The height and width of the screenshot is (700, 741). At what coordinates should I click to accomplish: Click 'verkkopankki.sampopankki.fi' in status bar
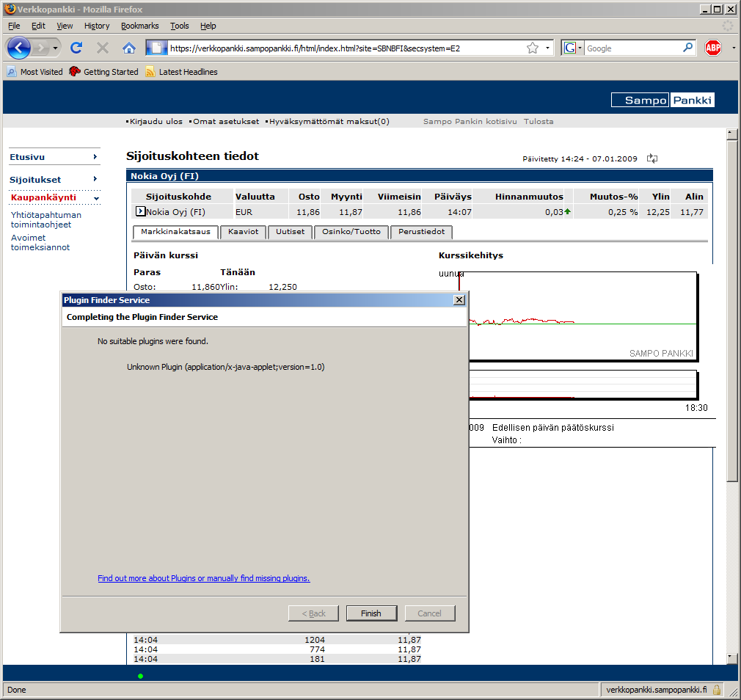(x=657, y=690)
